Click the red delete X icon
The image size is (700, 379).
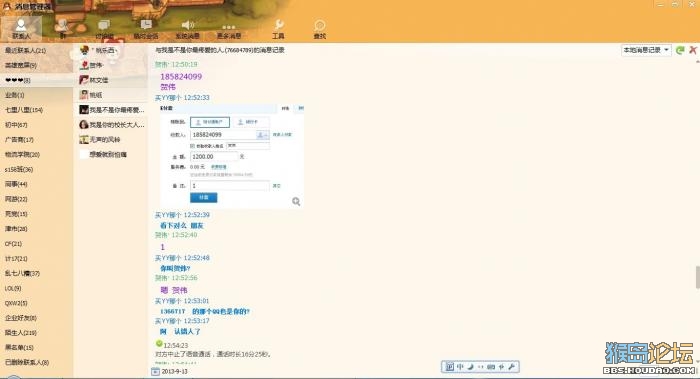693,50
